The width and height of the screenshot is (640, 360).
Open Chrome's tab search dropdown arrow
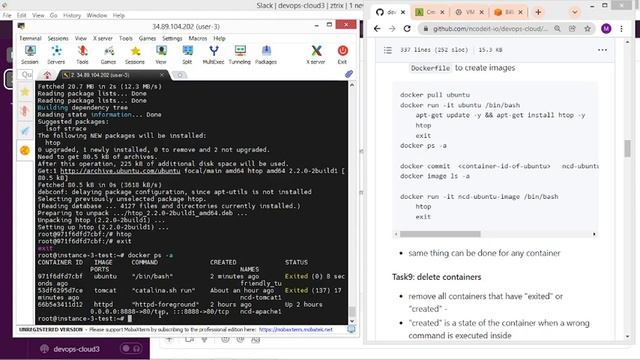(575, 12)
